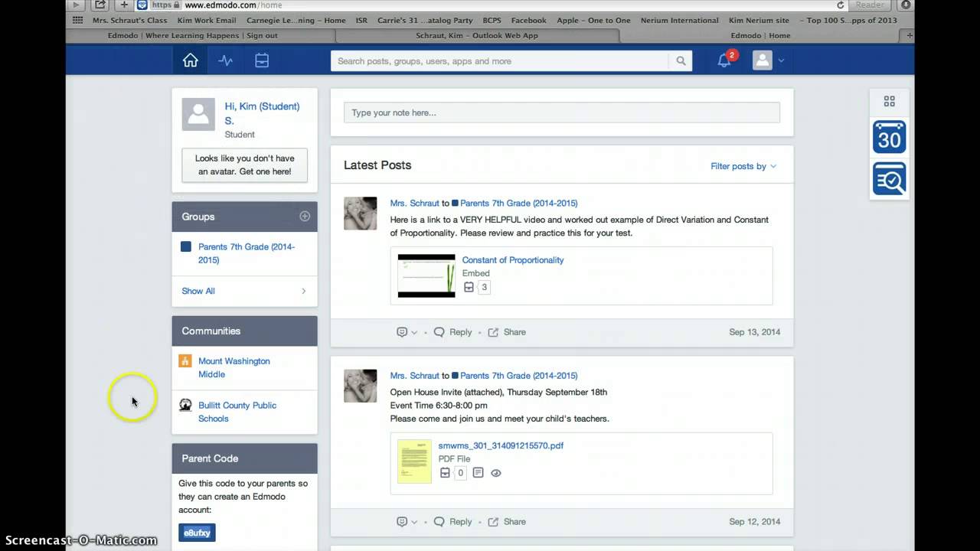Open Kim Work Email bookmark
Screen dimensions: 980x551
[x=207, y=21]
